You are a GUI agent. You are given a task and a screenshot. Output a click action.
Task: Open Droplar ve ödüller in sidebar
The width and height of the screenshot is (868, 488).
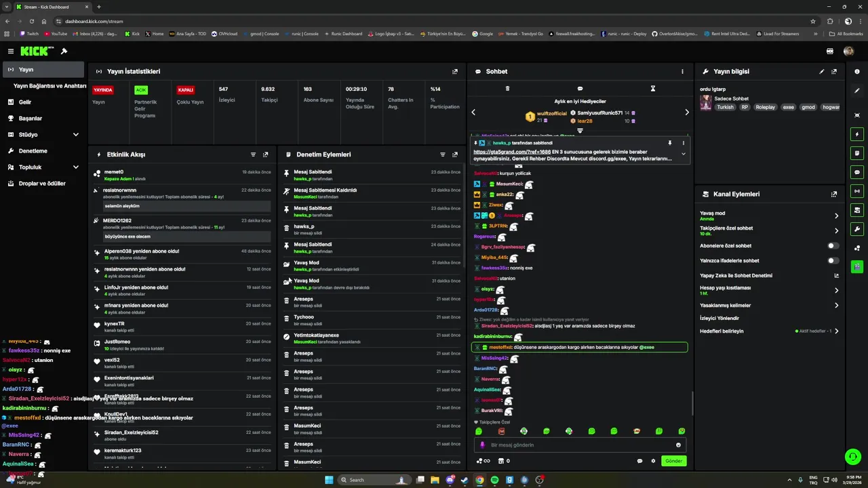point(43,184)
